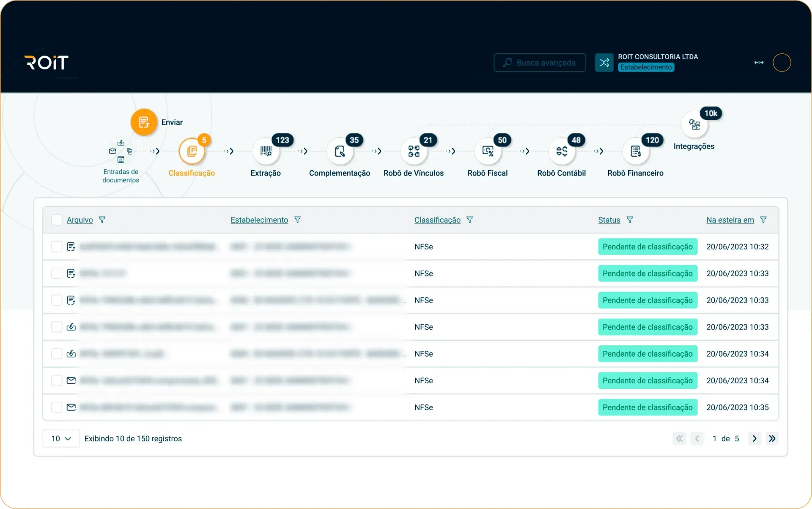Image resolution: width=812 pixels, height=509 pixels.
Task: Click the Busca avançada search field
Action: 540,63
